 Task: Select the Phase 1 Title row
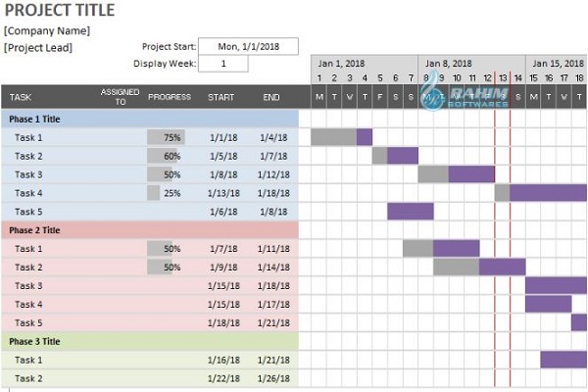[x=147, y=119]
